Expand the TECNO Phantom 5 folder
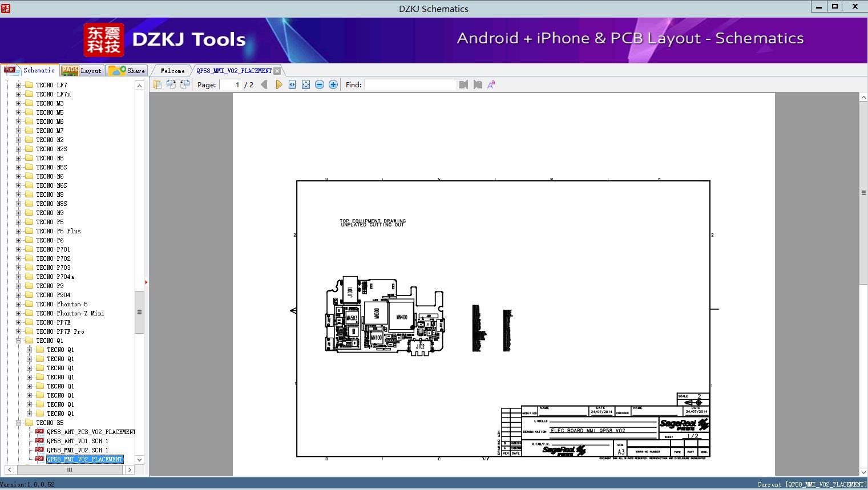Screen dimensions: 868x490 pyautogui.click(x=19, y=304)
